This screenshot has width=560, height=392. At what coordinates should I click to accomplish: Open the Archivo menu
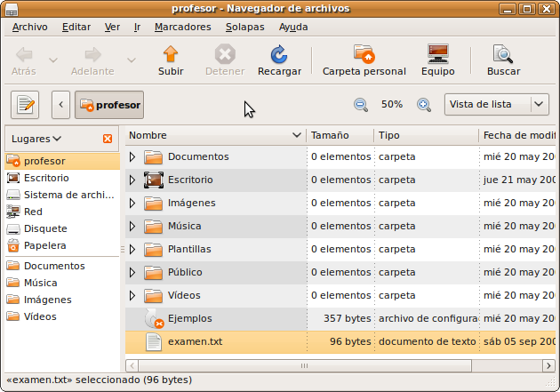pos(30,27)
